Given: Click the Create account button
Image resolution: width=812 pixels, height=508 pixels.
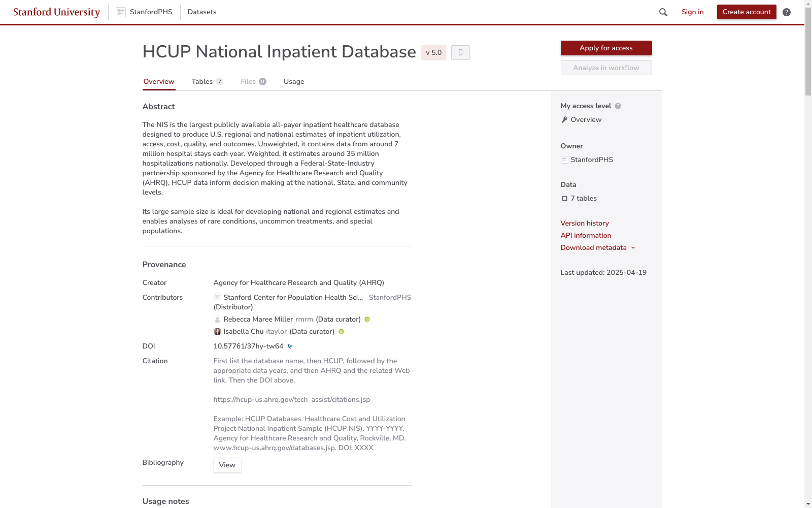Looking at the screenshot, I should (747, 12).
